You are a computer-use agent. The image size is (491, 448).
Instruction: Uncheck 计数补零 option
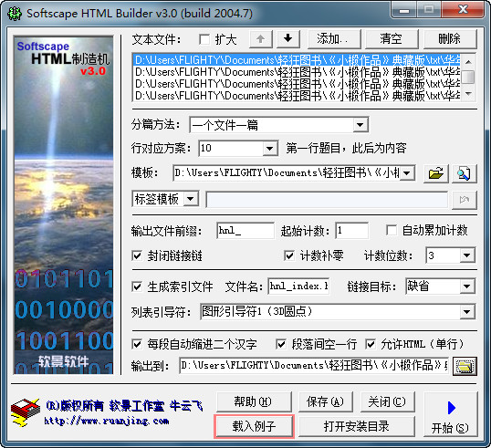(289, 255)
